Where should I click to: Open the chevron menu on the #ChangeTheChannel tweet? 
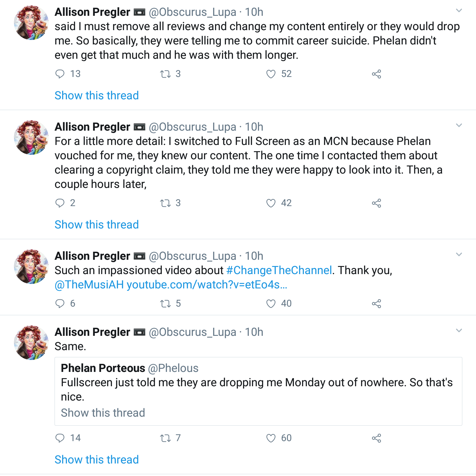(459, 255)
